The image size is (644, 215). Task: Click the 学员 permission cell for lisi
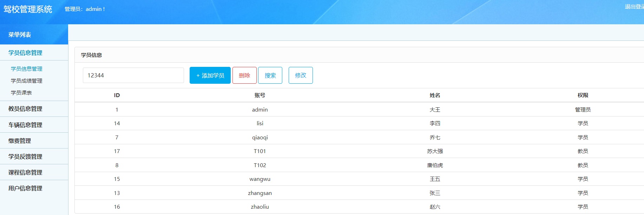(x=583, y=123)
